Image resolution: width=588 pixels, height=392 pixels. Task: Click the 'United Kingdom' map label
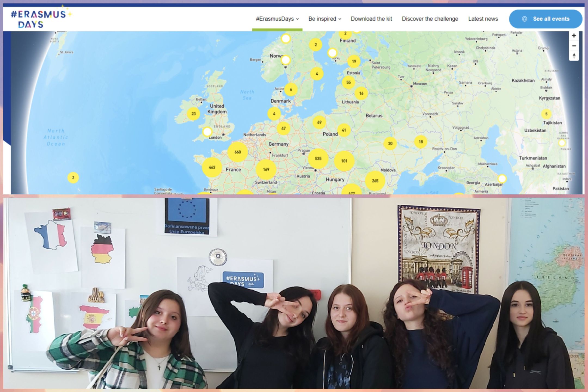(217, 109)
